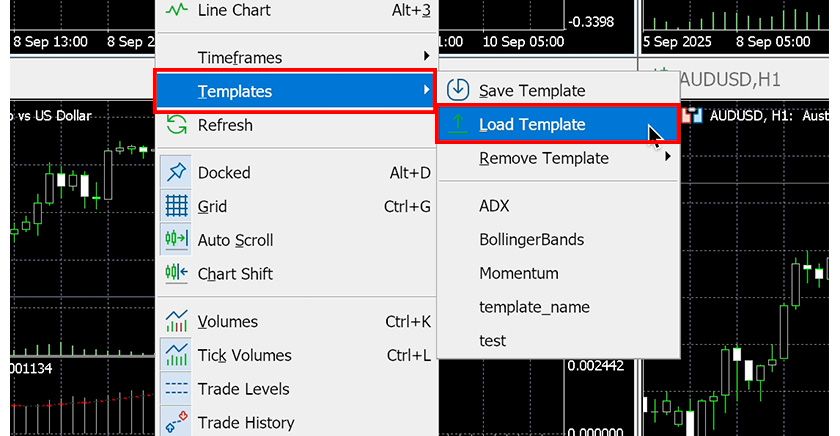Apply the BollingerBands template
840x436 pixels.
531,240
